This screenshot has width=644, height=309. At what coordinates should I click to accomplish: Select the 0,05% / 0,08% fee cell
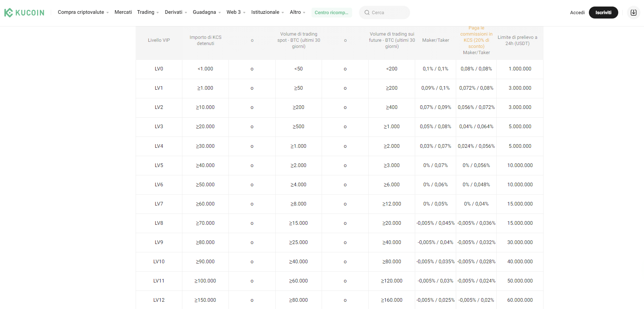(x=435, y=127)
